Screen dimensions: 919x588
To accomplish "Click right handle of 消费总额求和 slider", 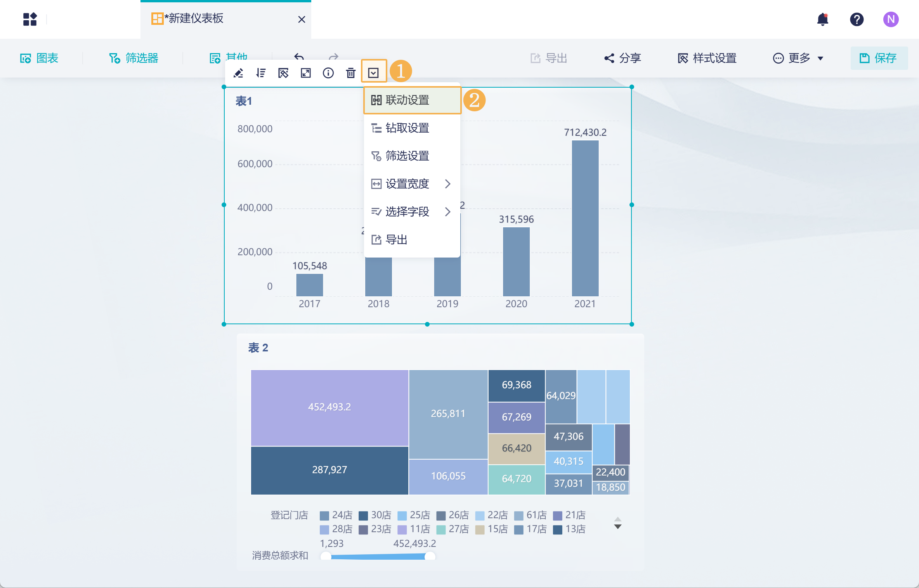I will (x=430, y=557).
